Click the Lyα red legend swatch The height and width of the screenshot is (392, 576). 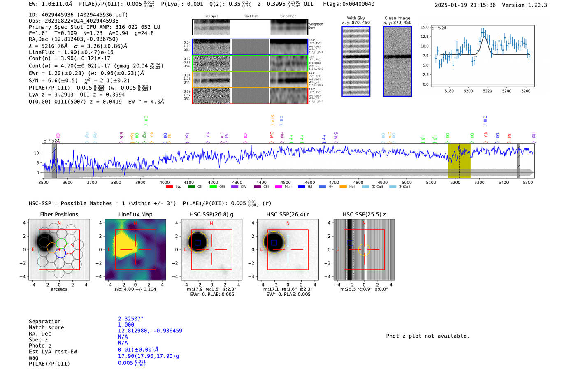[x=169, y=187]
